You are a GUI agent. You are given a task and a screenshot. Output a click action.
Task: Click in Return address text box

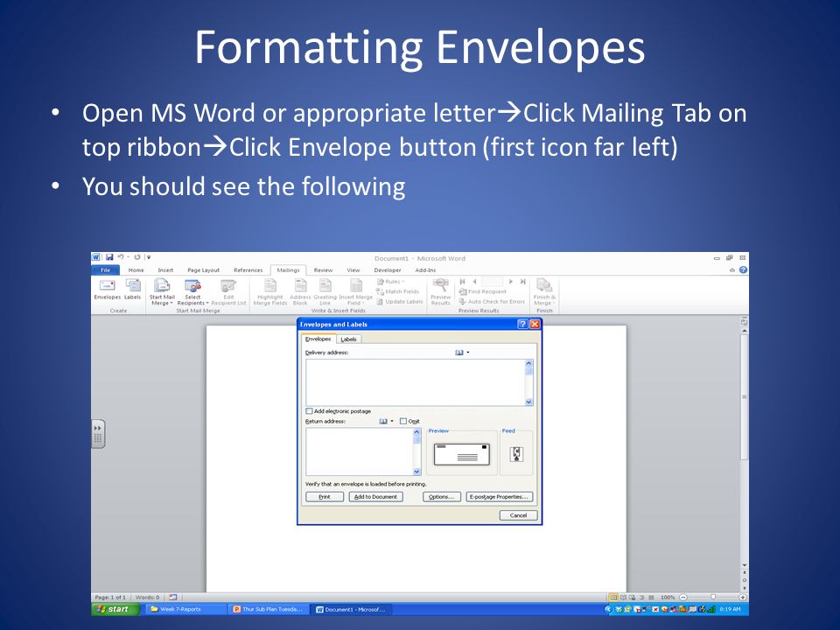(x=360, y=451)
